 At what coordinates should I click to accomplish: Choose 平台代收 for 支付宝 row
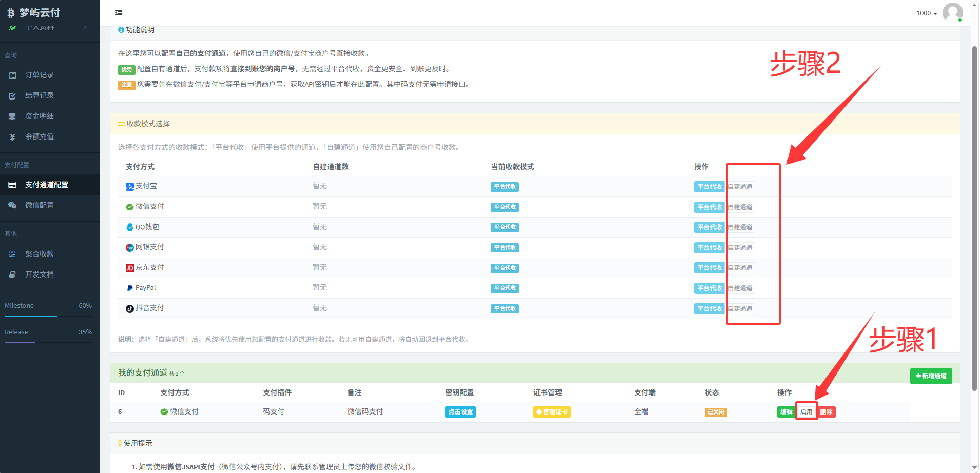(x=709, y=187)
